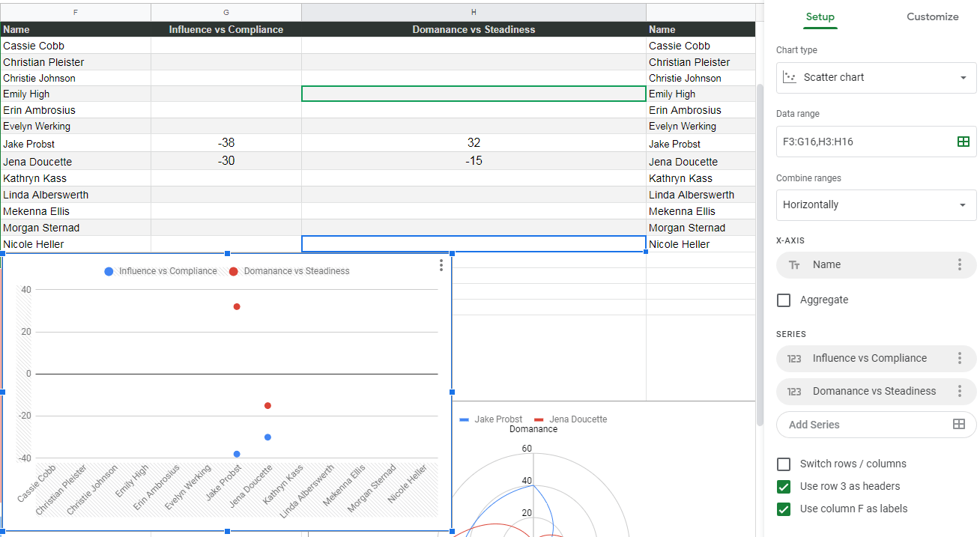Open the Combine ranges dropdown
The width and height of the screenshot is (980, 537).
pyautogui.click(x=876, y=204)
